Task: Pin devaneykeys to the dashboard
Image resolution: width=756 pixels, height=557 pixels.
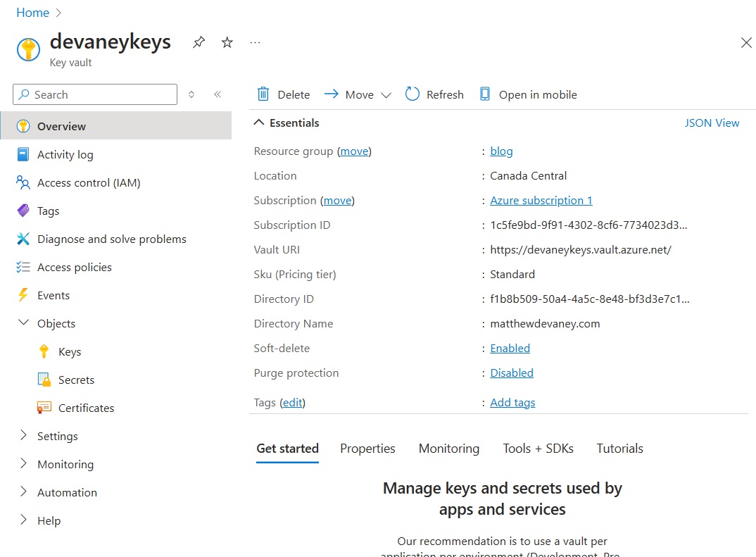Action: (199, 42)
